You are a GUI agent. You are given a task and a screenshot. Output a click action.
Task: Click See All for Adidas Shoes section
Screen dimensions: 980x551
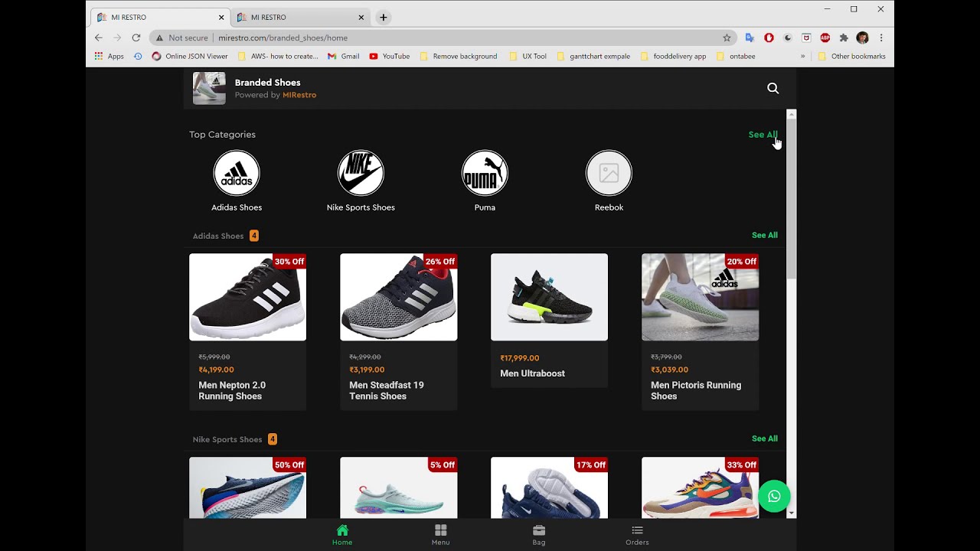[764, 235]
